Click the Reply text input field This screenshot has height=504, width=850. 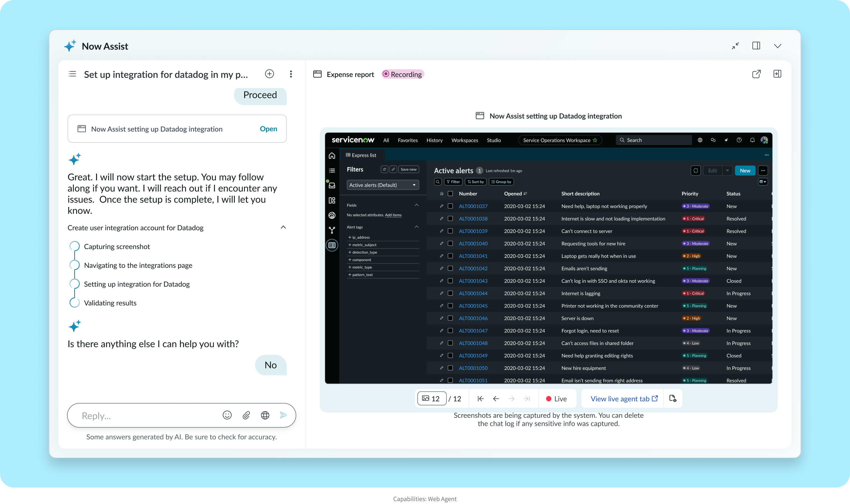pyautogui.click(x=146, y=415)
